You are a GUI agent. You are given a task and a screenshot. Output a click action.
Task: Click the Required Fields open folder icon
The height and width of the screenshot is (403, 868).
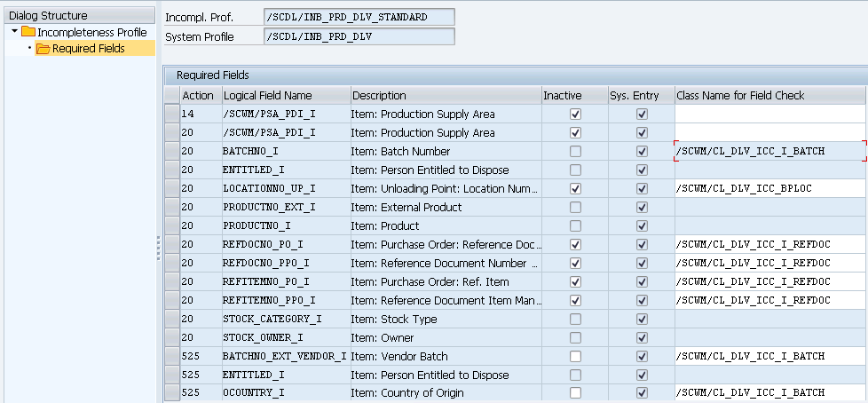click(x=43, y=49)
